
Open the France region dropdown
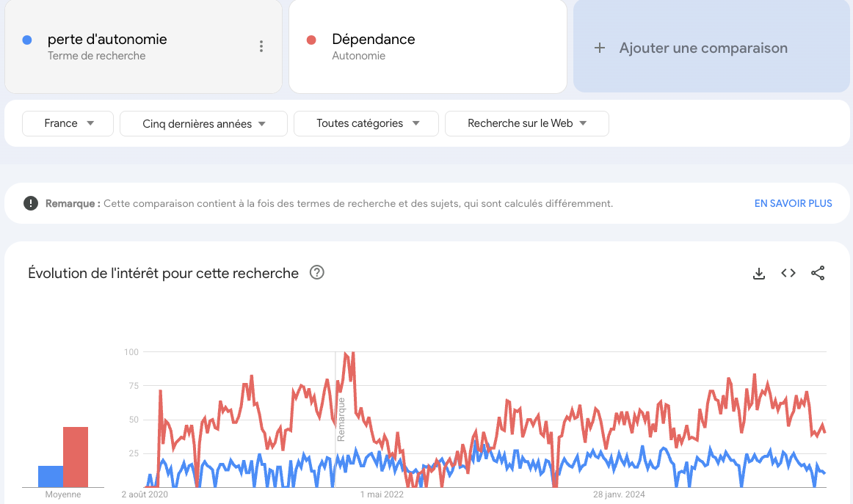tap(68, 123)
